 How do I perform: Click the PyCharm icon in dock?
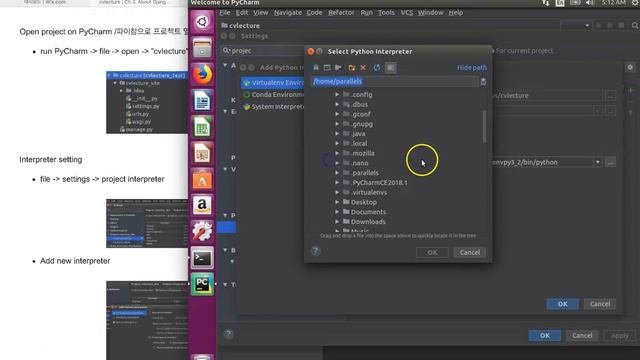point(202,284)
